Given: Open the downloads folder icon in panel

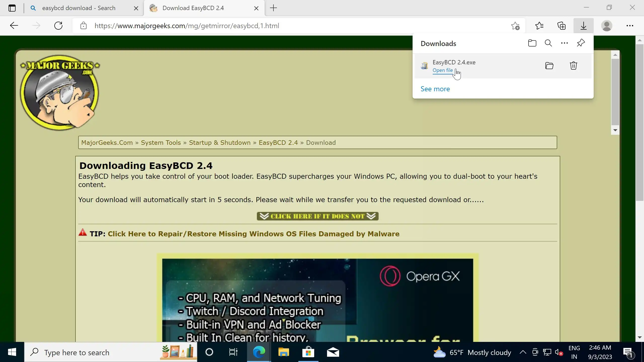Looking at the screenshot, I should click(x=532, y=43).
